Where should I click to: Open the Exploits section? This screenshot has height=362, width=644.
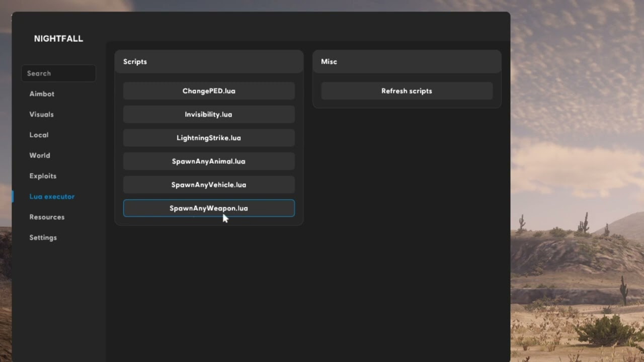tap(43, 176)
